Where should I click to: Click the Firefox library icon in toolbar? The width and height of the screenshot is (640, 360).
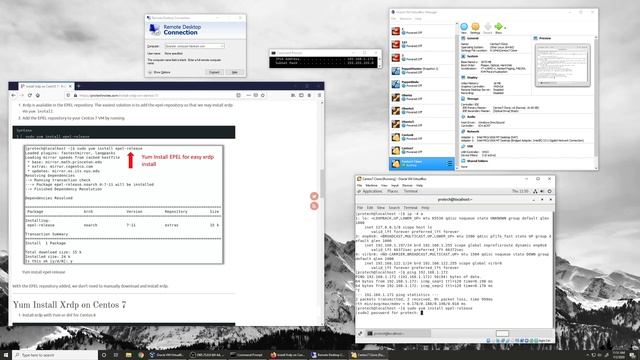coord(293,96)
